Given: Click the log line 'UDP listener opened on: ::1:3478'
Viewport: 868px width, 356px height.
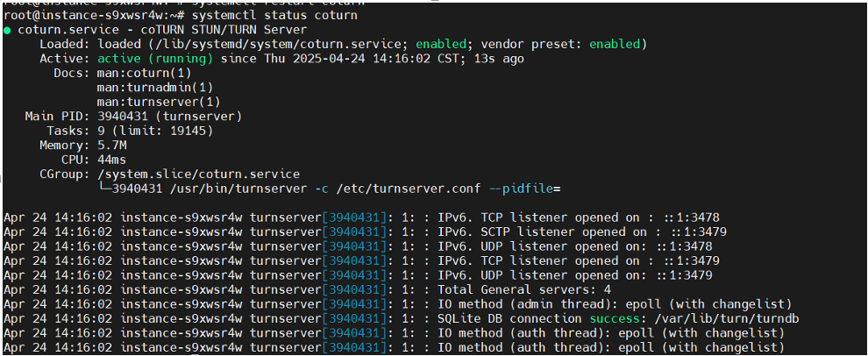Looking at the screenshot, I should tap(597, 246).
